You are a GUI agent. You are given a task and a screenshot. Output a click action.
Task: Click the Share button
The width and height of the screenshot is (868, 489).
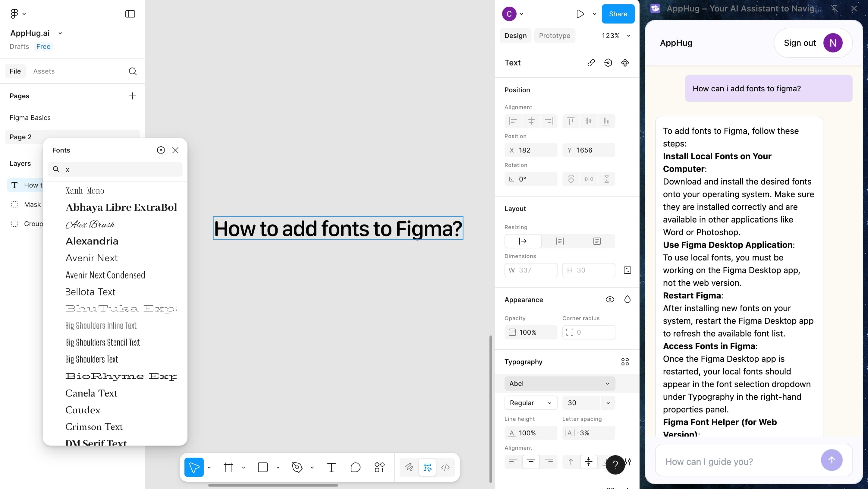tap(618, 14)
